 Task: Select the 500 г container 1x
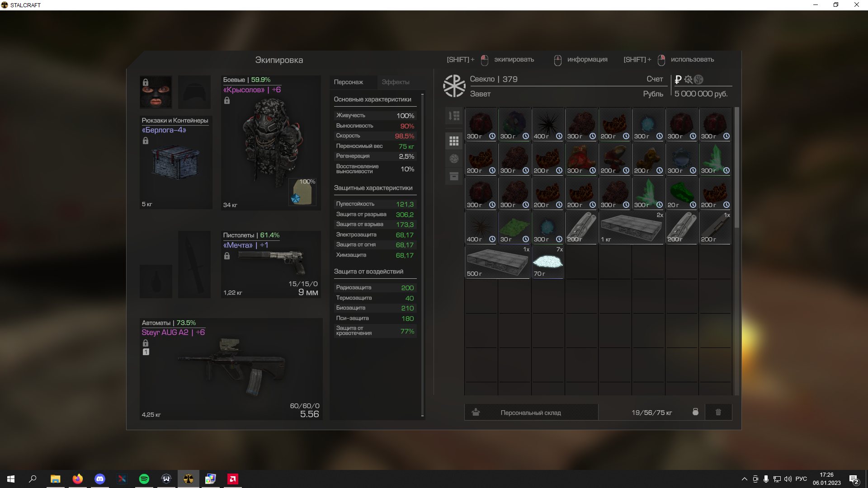(497, 262)
